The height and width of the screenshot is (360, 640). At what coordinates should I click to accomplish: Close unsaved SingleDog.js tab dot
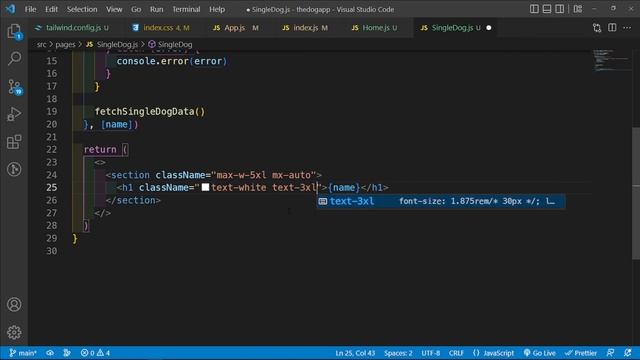(x=489, y=28)
